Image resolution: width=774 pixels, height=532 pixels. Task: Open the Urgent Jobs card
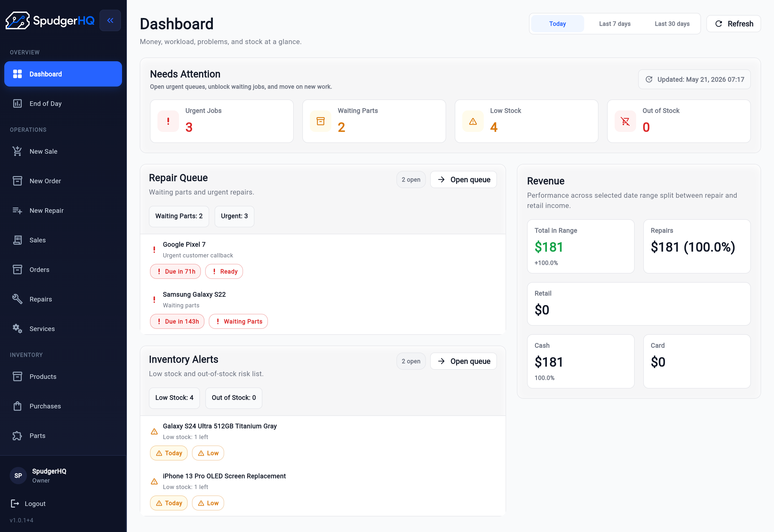pos(222,121)
